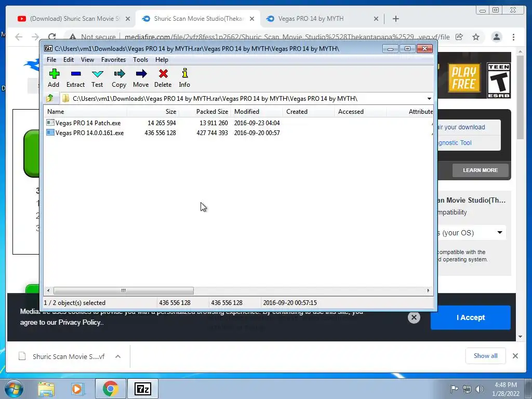Open the View menu
532x399 pixels.
[87, 60]
